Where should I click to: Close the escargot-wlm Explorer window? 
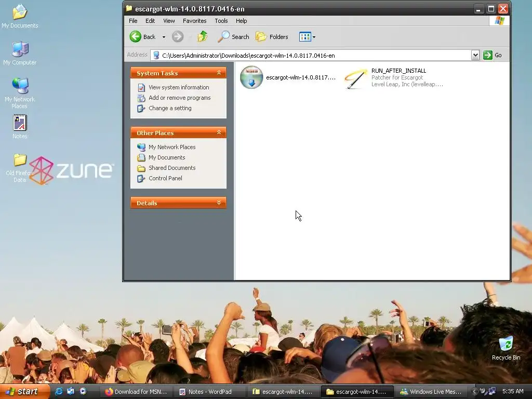pos(503,8)
